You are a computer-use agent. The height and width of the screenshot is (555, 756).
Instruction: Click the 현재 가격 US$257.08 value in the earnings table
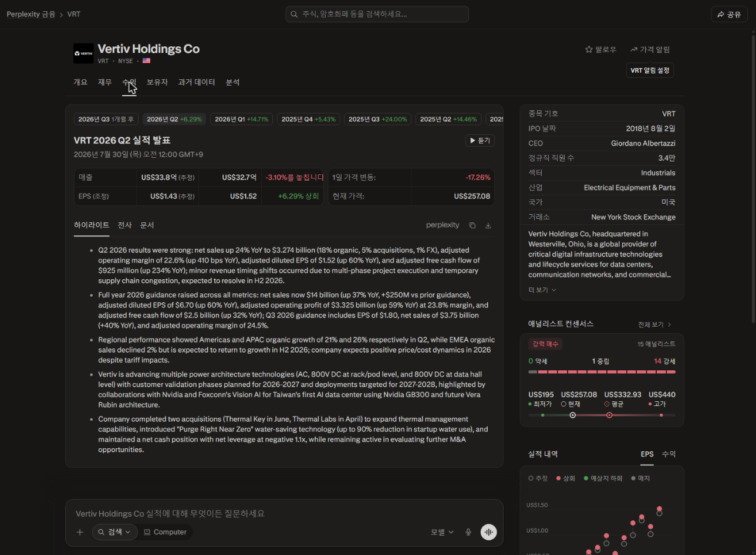472,196
